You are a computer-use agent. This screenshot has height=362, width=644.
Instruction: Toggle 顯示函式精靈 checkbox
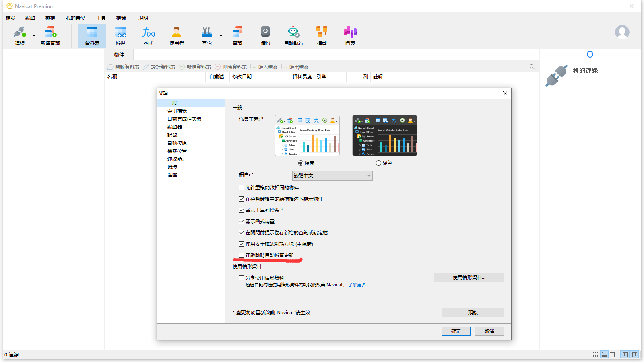[242, 221]
